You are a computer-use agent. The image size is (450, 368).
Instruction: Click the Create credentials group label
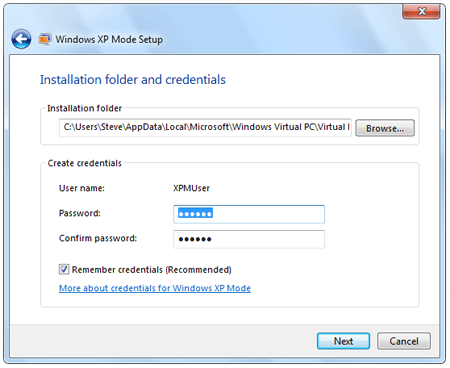(x=85, y=163)
